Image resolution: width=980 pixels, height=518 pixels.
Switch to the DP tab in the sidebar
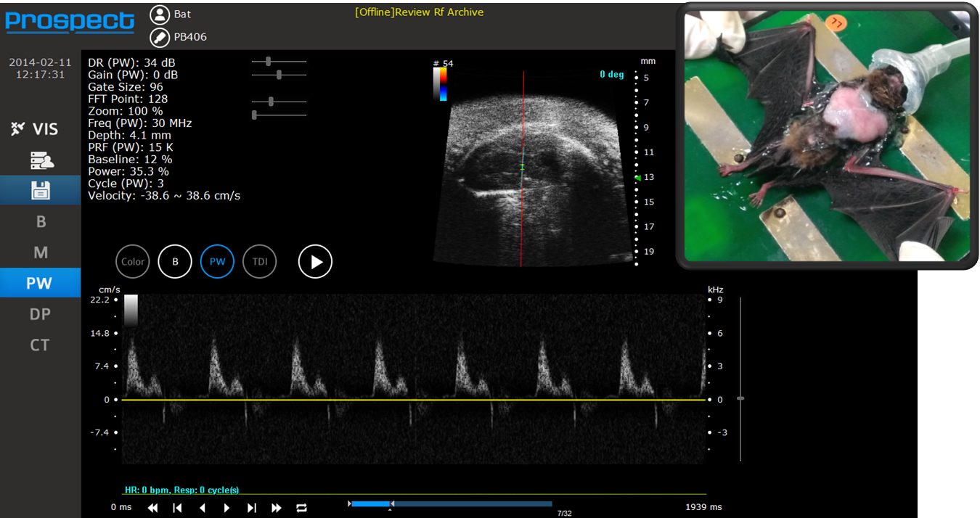41,314
